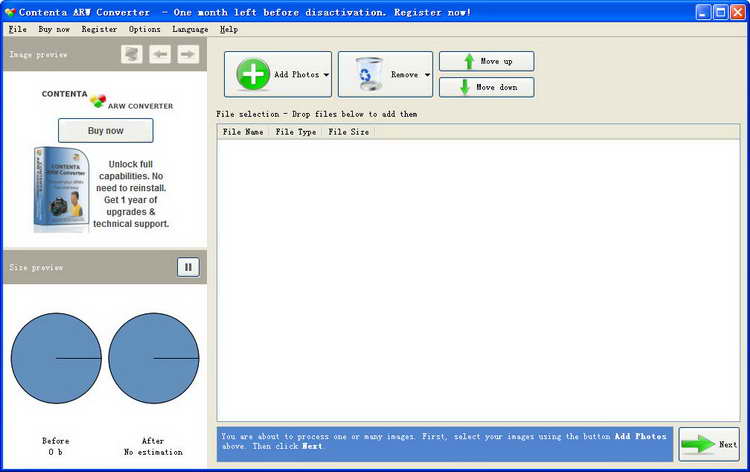
Task: Click the 'No estimation' text
Action: [x=153, y=452]
